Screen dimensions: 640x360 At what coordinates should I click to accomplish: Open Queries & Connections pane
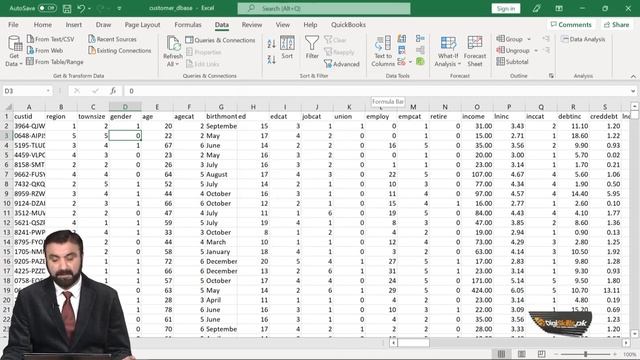[220, 40]
